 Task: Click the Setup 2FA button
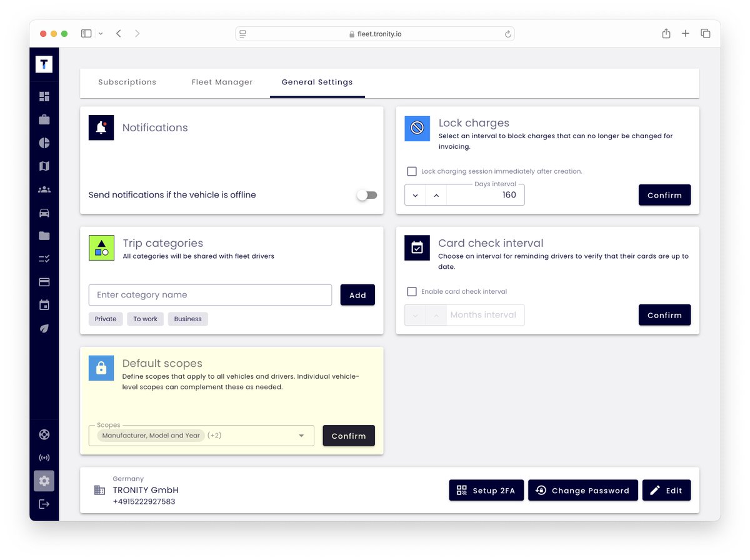pos(486,491)
